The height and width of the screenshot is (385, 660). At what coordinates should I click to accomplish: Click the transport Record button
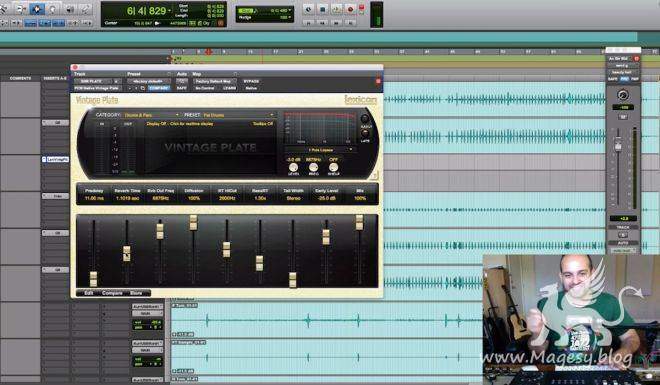[x=350, y=9]
